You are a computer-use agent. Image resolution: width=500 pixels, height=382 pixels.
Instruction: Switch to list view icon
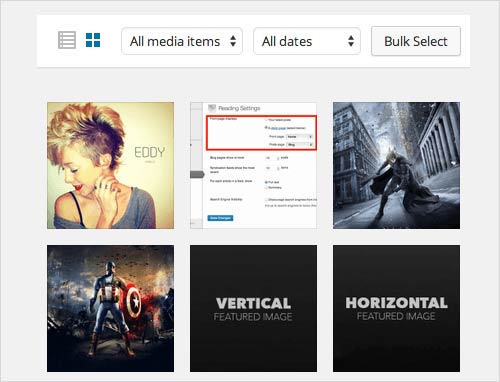point(67,40)
